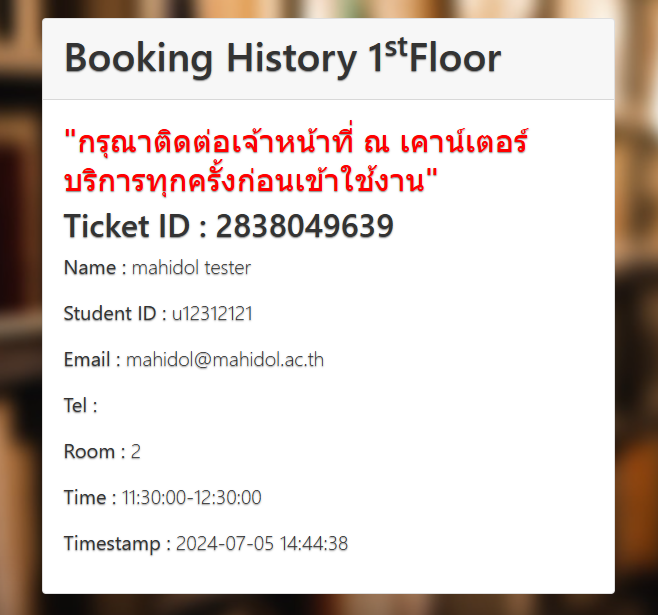Screen dimensions: 658x615
Task: Click the student ID u12312121
Action: point(212,314)
